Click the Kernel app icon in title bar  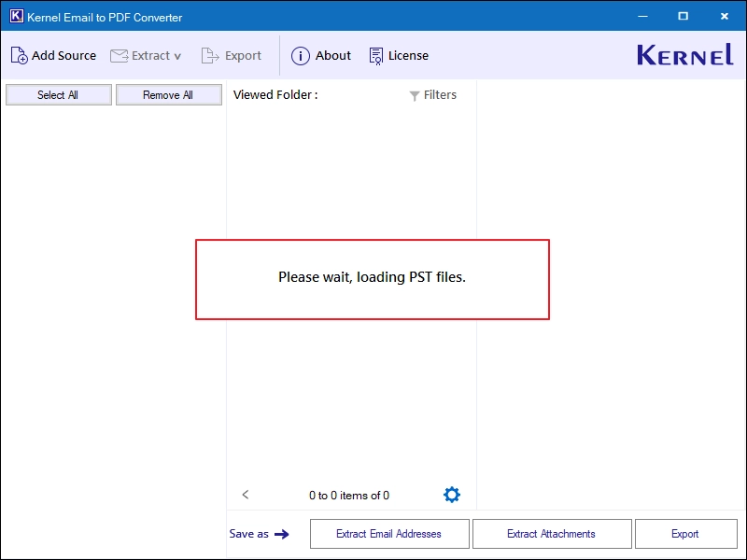(16, 16)
